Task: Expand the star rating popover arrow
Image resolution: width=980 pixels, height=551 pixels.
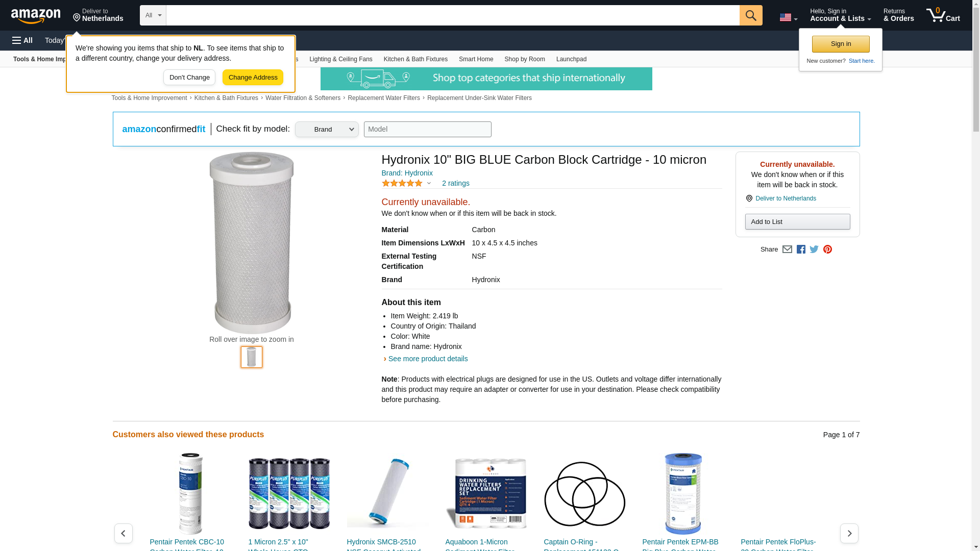Action: (x=429, y=183)
